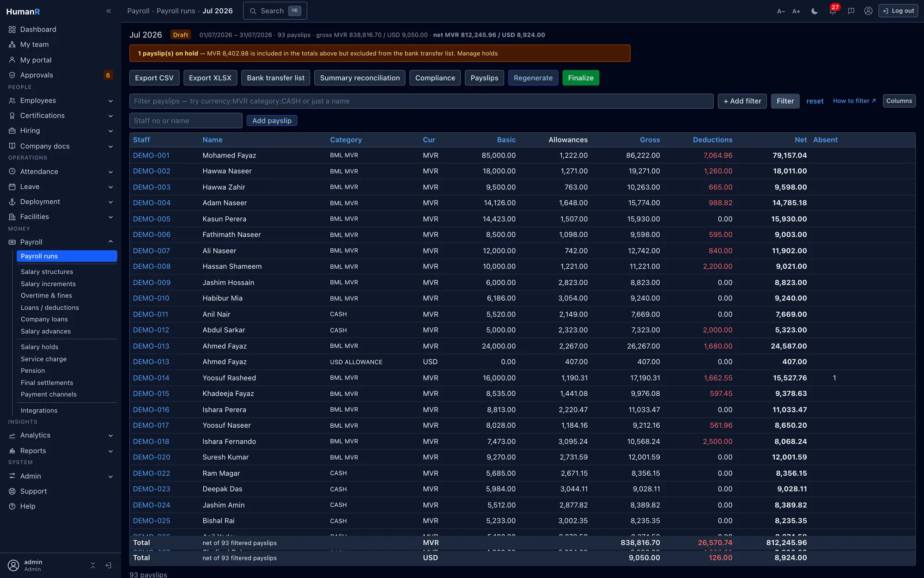Decrease font size with A− icon

click(x=781, y=11)
